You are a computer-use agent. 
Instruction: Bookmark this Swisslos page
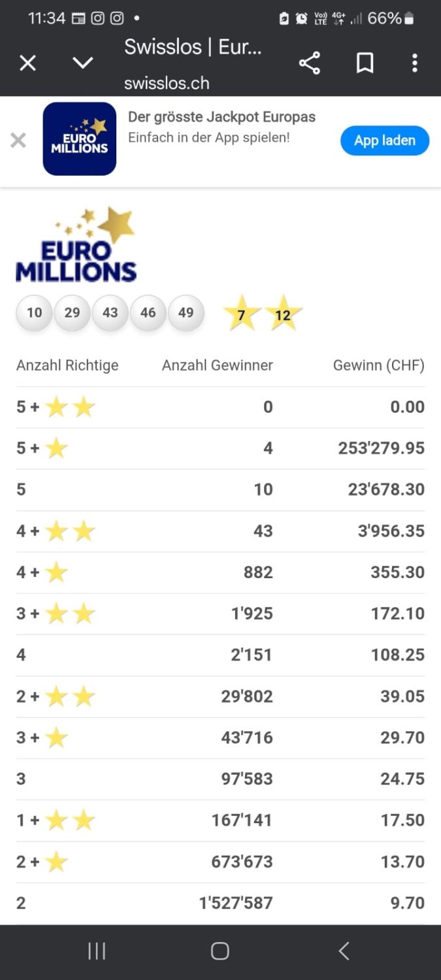tap(365, 63)
